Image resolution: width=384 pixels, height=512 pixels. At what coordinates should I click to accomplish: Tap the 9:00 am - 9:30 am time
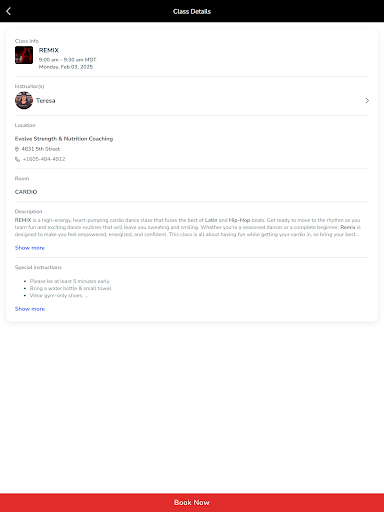(x=68, y=60)
